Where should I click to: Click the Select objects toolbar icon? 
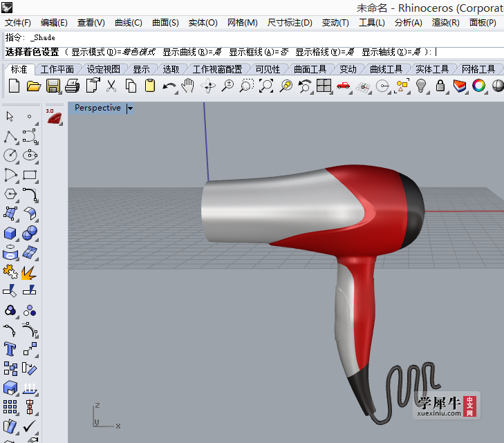click(402, 86)
